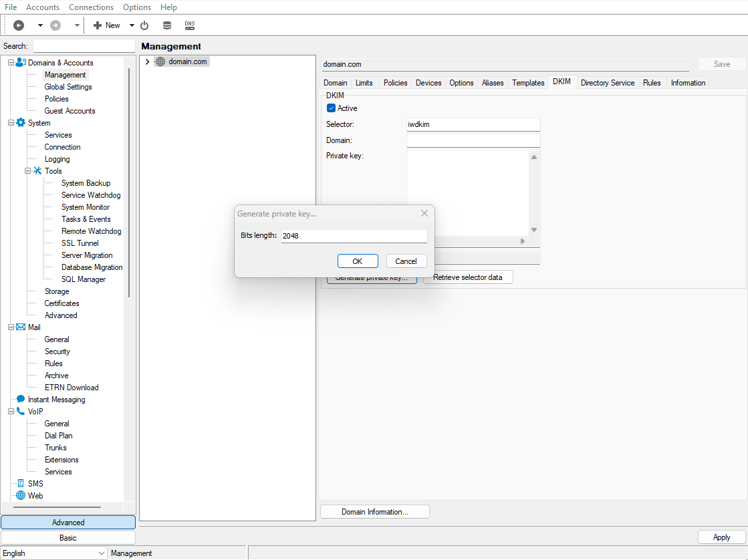Click the Instant Messaging chat bubble icon
Image resolution: width=748 pixels, height=560 pixels.
21,400
